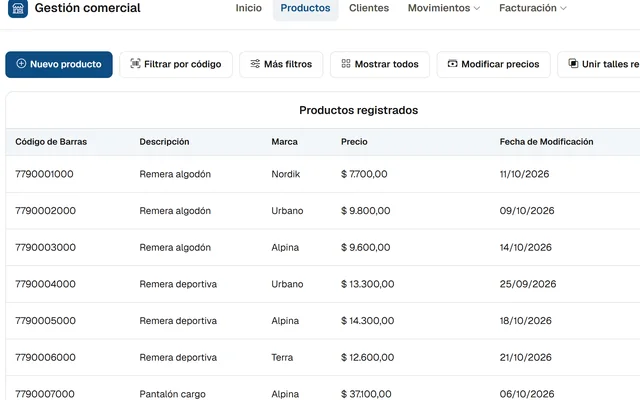Click price $ 9.600,00

pyautogui.click(x=366, y=247)
